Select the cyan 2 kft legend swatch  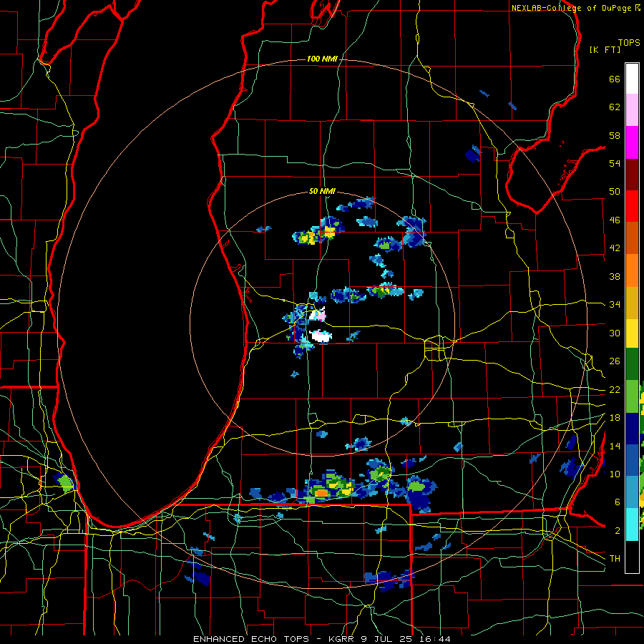pos(632,525)
